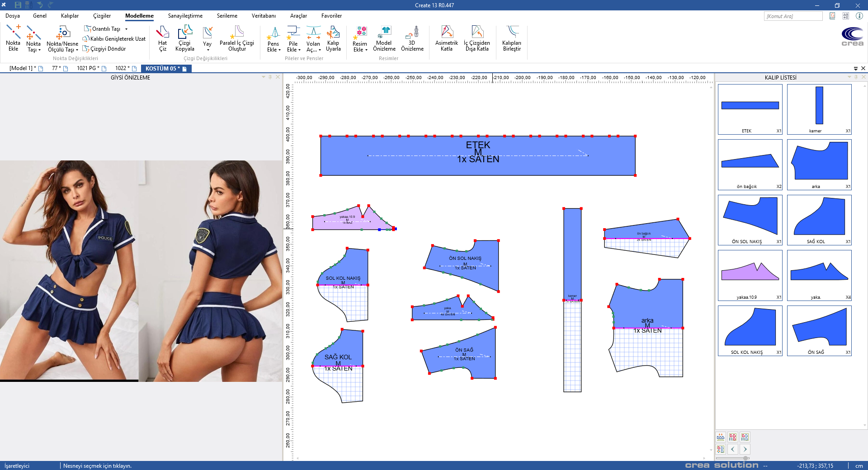868x470 pixels.
Task: Select Asimetrik Katla fold tool
Action: coord(446,38)
